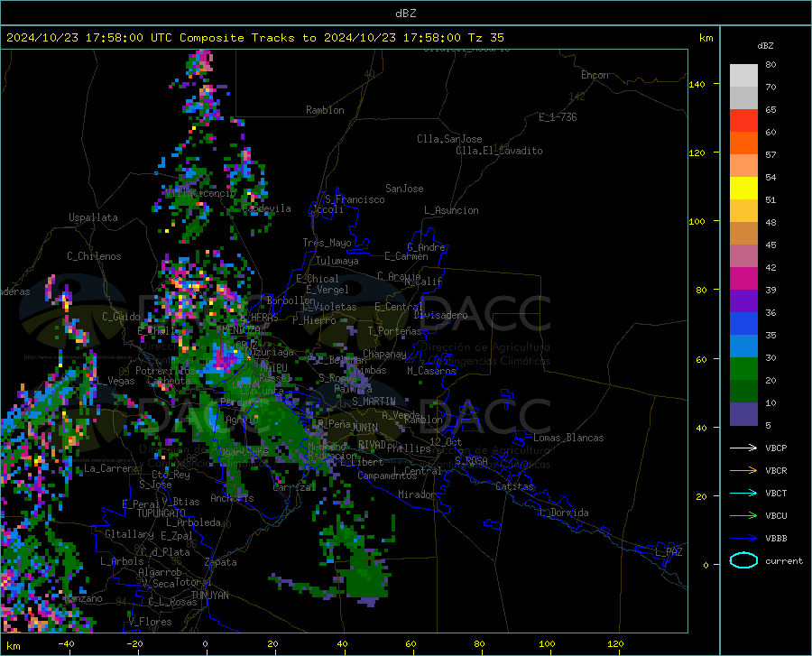Viewport: 812px width, 656px height.
Task: Click the 'C_Chilenos' map label
Action: click(x=94, y=256)
